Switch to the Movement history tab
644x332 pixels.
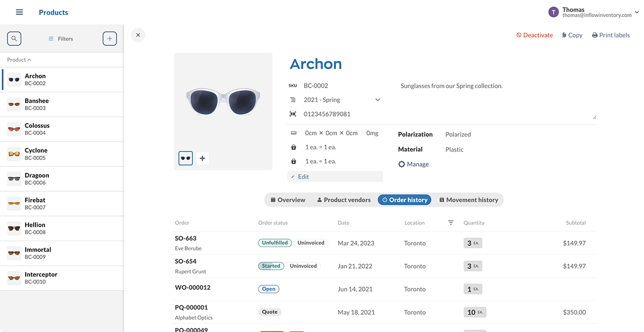click(469, 199)
